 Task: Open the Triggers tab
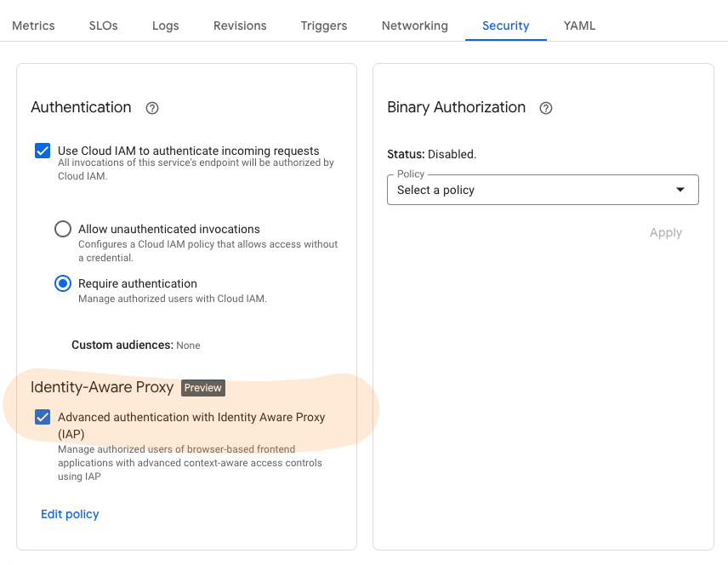323,26
